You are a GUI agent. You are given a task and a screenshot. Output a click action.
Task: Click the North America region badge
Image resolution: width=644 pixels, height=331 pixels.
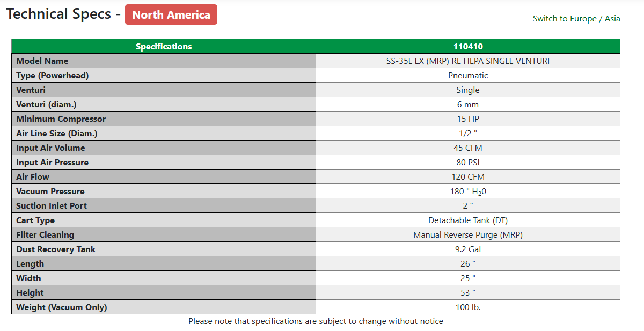pyautogui.click(x=171, y=14)
